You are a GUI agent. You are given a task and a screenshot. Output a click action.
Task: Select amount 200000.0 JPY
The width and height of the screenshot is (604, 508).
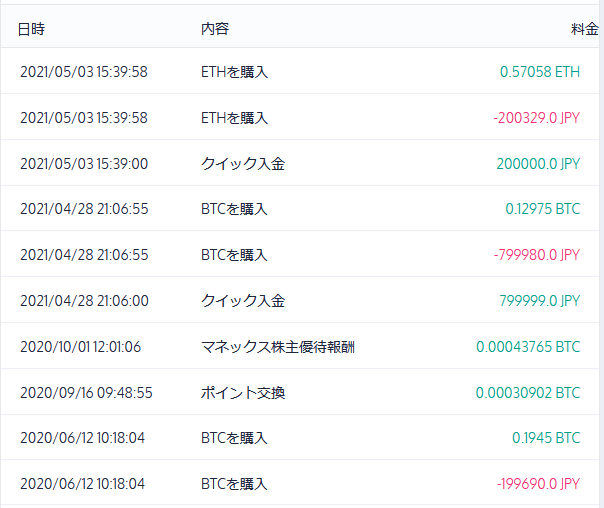click(538, 164)
